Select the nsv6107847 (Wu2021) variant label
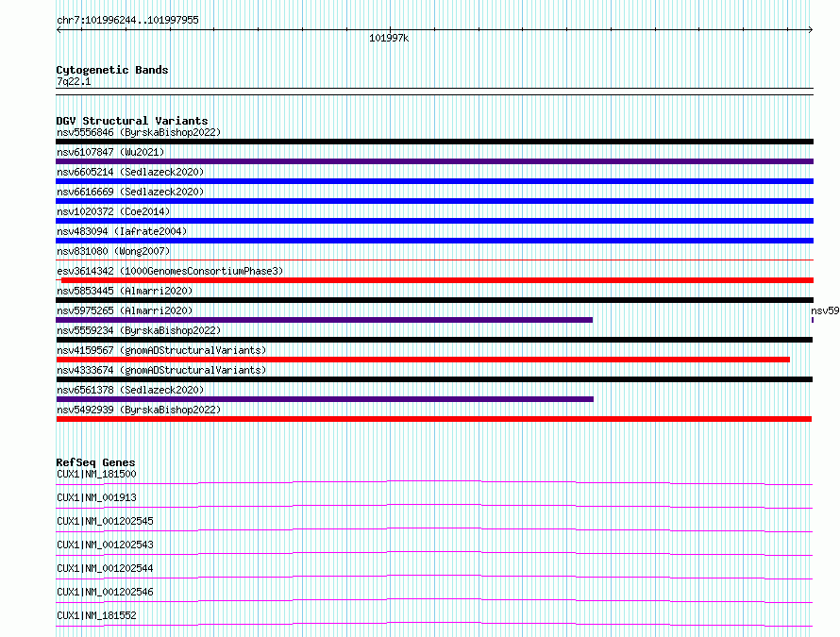Viewport: 840px width, 637px height. (x=110, y=152)
